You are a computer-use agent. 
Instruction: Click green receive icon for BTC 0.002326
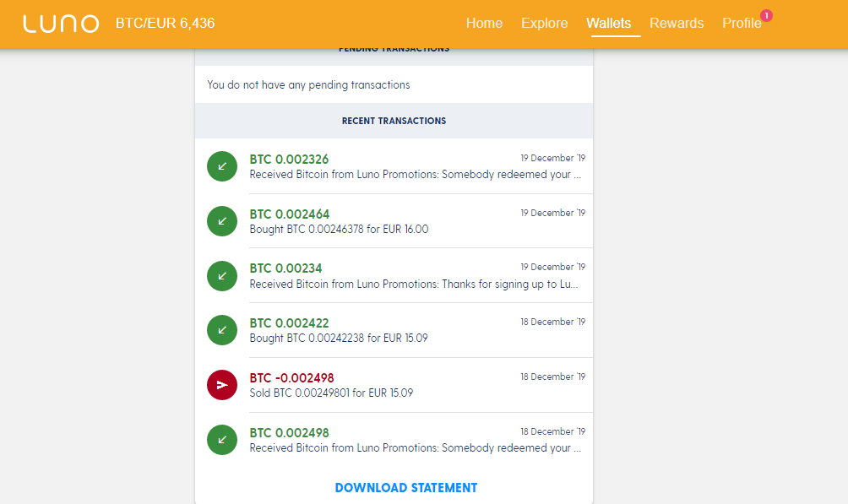(222, 166)
